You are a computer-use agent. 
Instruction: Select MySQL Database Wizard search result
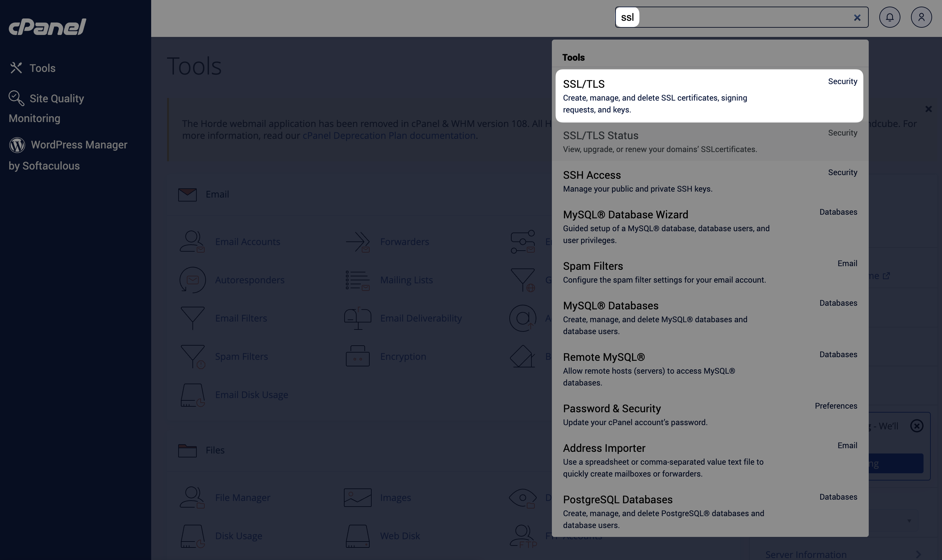(710, 227)
